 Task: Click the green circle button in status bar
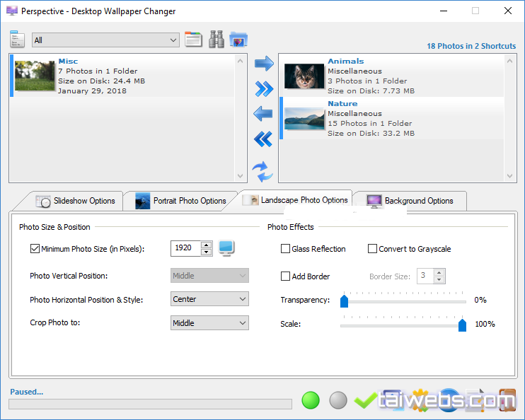click(311, 400)
